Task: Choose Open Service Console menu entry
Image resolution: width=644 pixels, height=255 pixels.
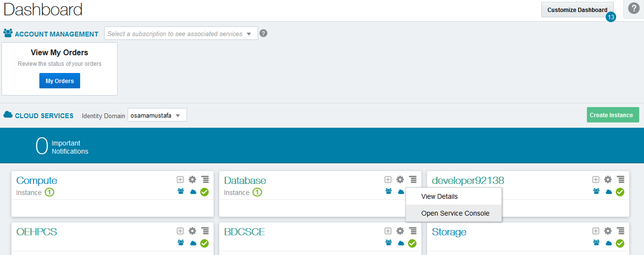Action: tap(455, 213)
